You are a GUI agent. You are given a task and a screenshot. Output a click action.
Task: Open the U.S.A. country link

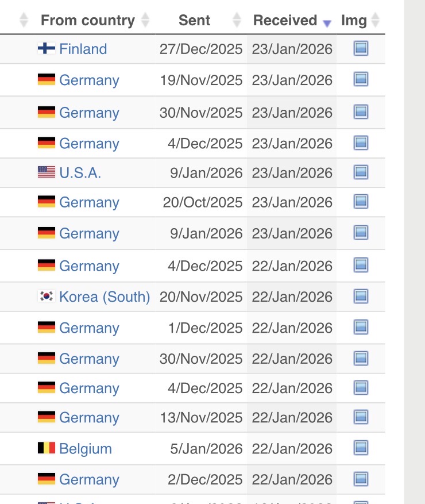coord(80,172)
